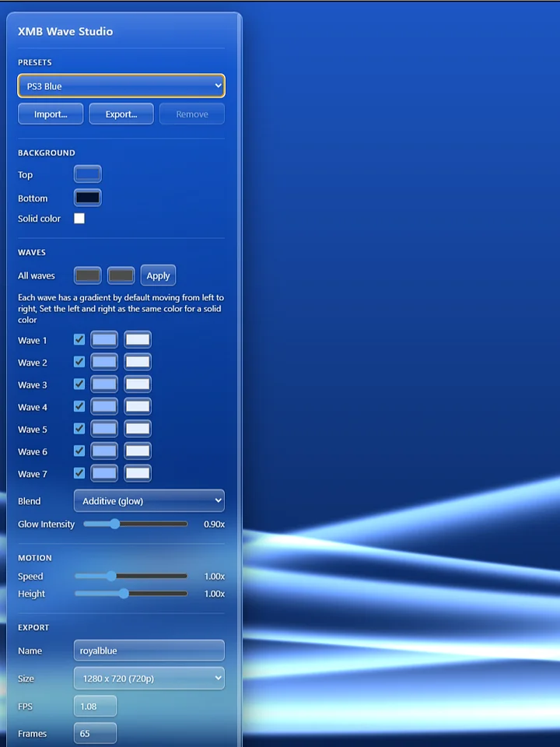The height and width of the screenshot is (747, 560).
Task: Disable the Wave 7 checkbox
Action: coord(79,473)
